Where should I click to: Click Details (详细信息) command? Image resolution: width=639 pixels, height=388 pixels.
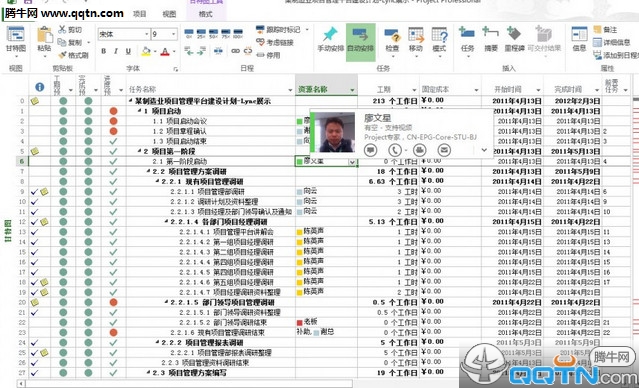coord(612,42)
